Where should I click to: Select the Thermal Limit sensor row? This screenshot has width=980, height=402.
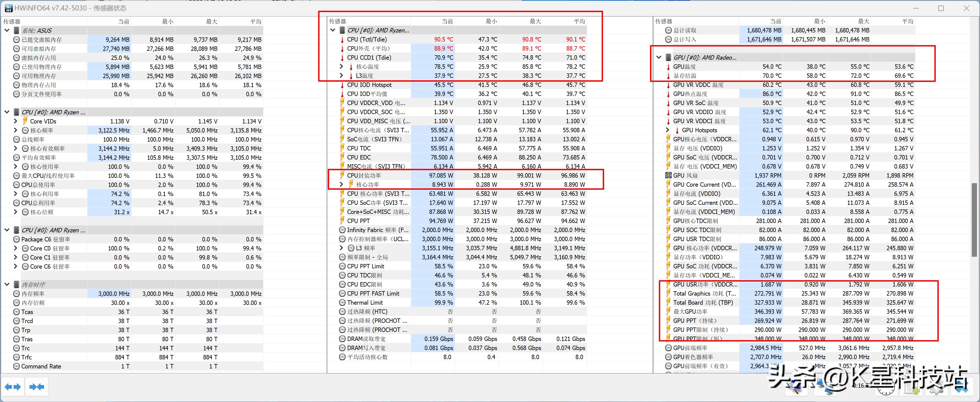click(366, 302)
